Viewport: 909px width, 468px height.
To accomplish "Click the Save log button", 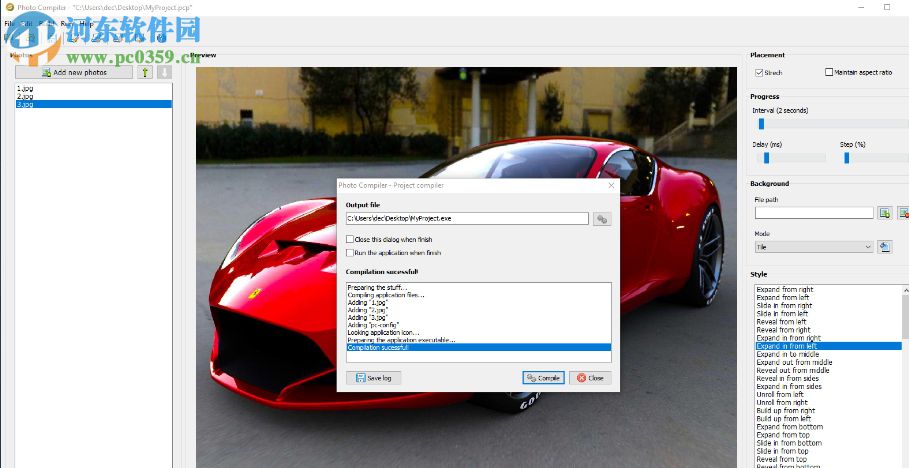I will click(373, 378).
